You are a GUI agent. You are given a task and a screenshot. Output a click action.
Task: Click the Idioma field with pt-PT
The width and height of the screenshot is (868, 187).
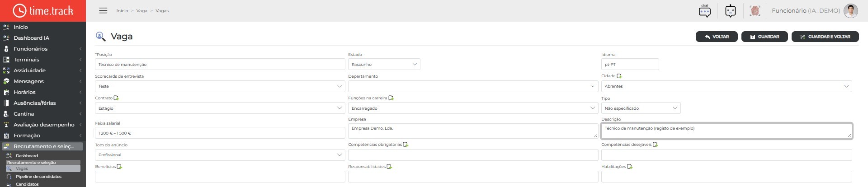[630, 64]
